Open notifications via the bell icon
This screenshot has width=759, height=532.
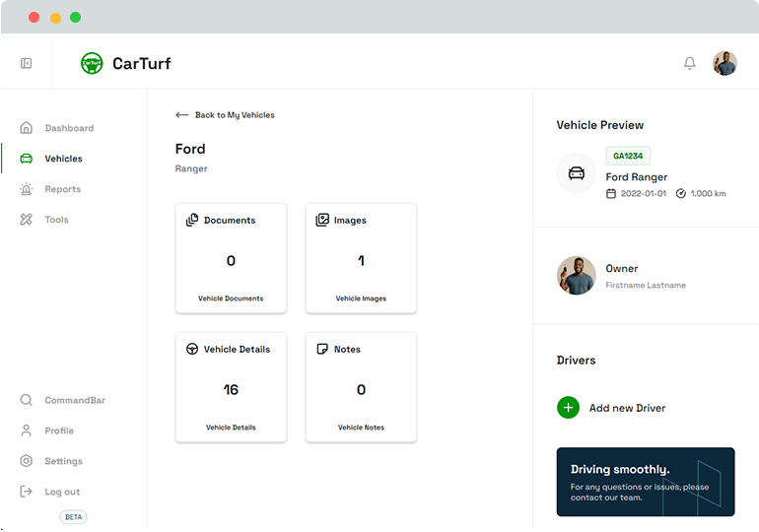[690, 63]
